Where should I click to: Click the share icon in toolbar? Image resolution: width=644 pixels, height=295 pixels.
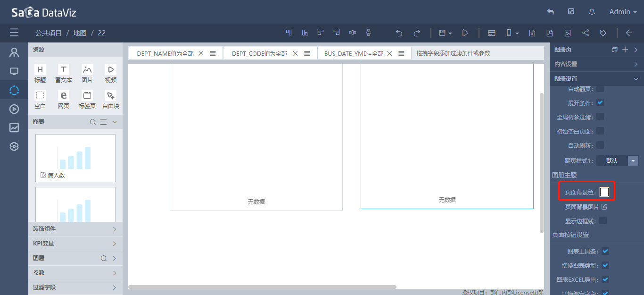[586, 33]
